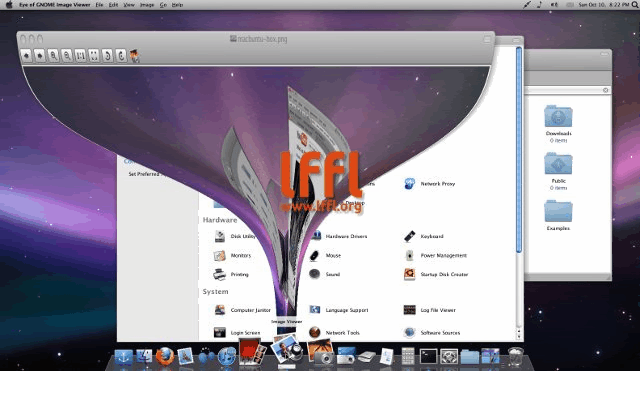Open the Image menu in menu bar
This screenshot has width=640, height=400.
coord(148,5)
